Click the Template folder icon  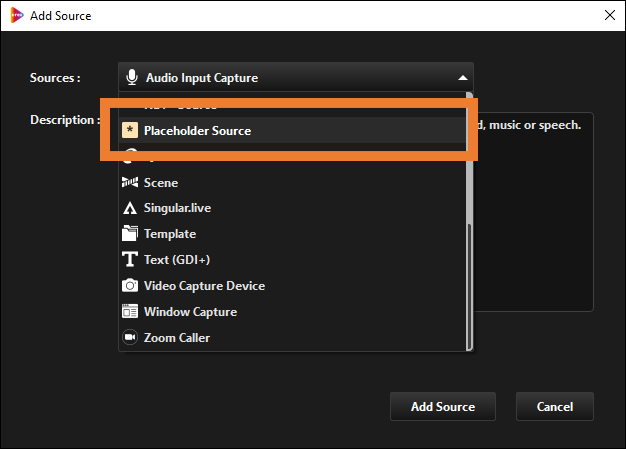pyautogui.click(x=130, y=233)
